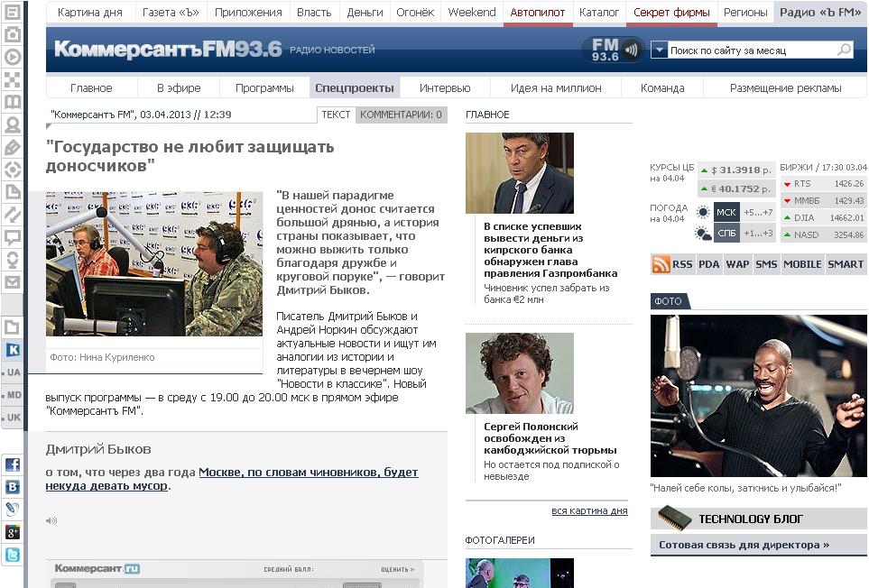Click the checkerboard pattern icon in sidebar
Viewport: 869px width, 588px height.
coord(13,79)
